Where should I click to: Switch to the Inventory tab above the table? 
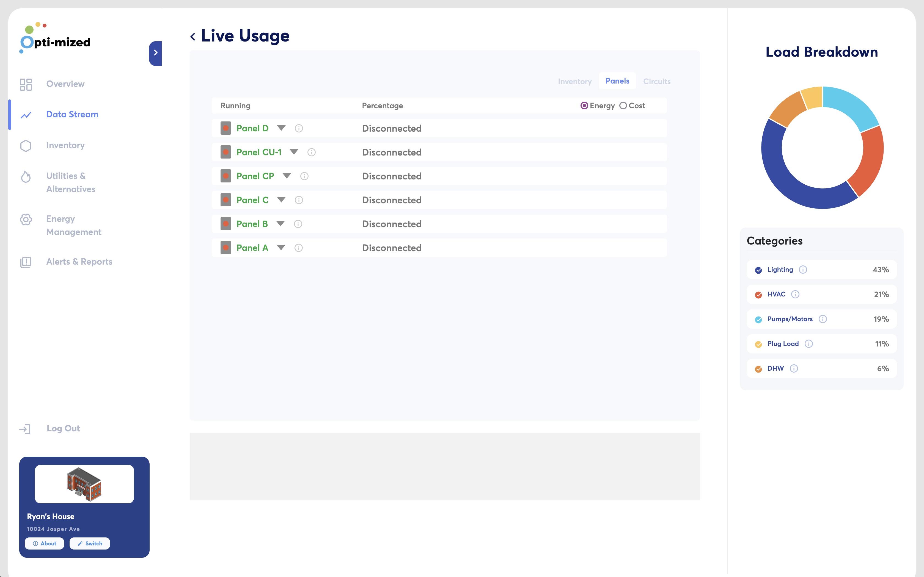(575, 82)
